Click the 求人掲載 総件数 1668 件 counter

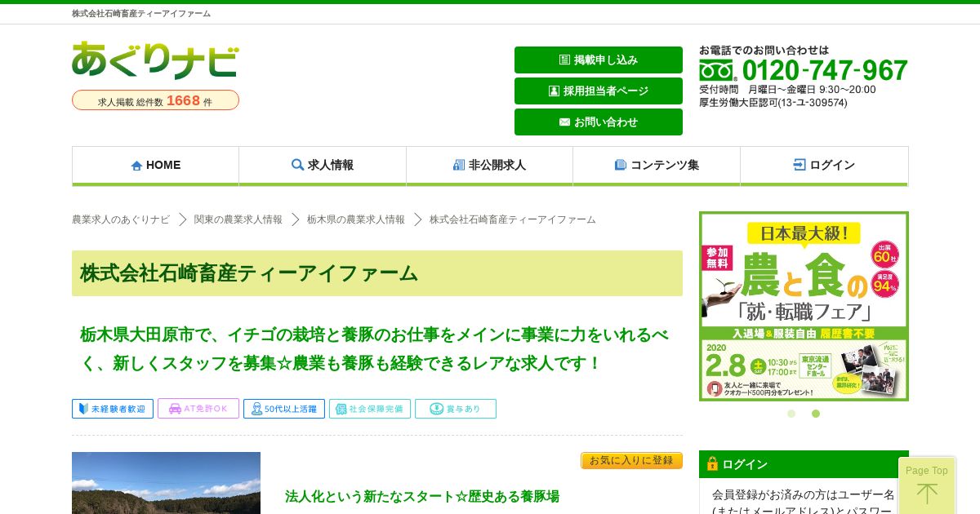tap(155, 100)
